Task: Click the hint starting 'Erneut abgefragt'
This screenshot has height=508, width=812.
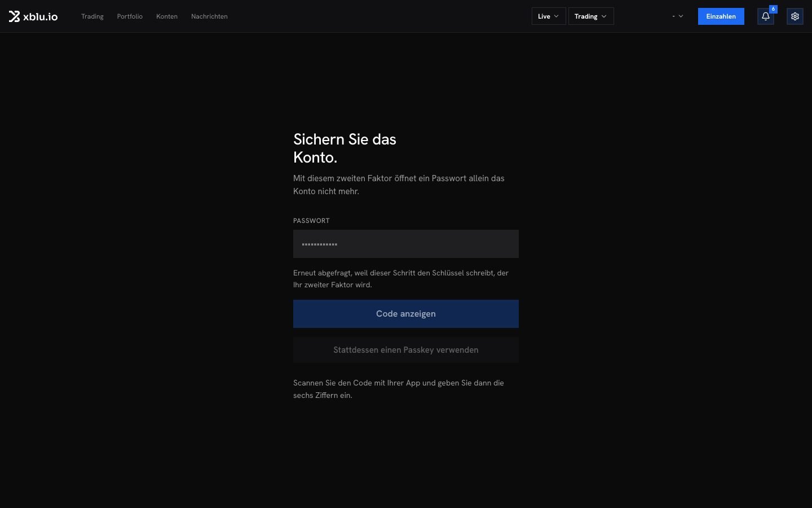Action: [401, 279]
